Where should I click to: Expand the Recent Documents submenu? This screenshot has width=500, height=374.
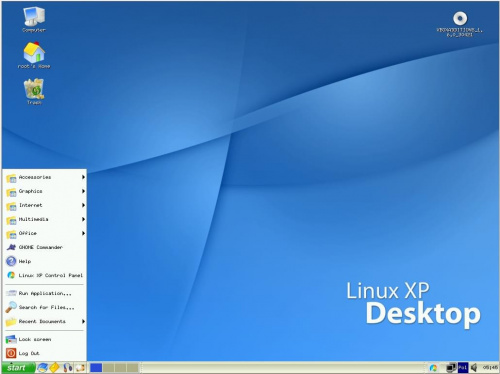45,321
